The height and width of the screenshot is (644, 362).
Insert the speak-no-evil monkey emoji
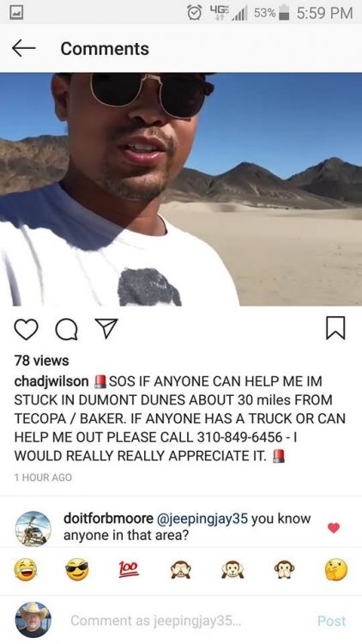284,570
